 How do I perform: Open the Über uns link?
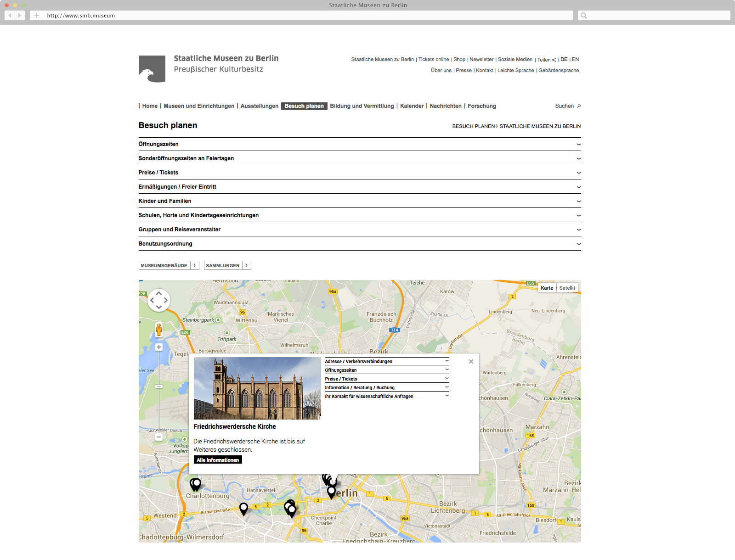click(441, 71)
